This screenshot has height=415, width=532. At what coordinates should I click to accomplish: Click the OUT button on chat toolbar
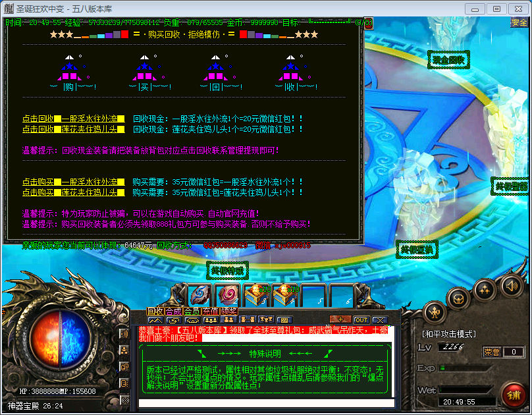point(361,320)
